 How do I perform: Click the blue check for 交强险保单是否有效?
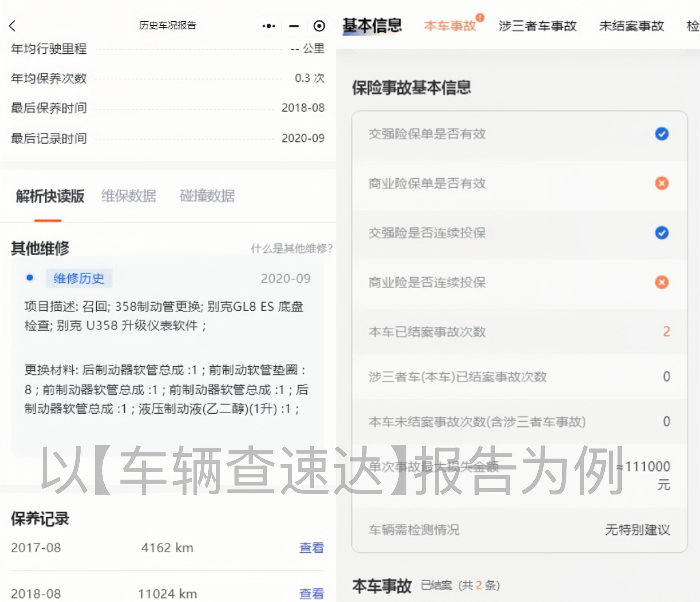click(662, 134)
